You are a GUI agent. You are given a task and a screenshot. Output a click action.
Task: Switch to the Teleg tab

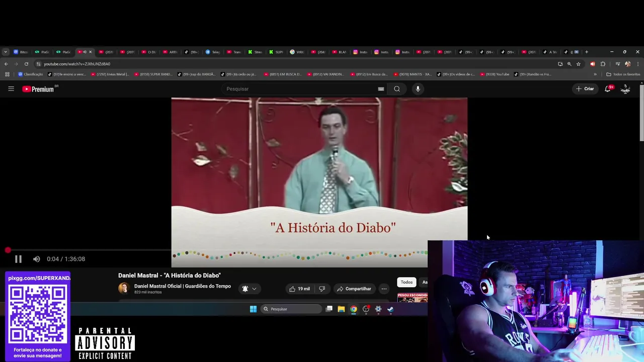pyautogui.click(x=213, y=52)
